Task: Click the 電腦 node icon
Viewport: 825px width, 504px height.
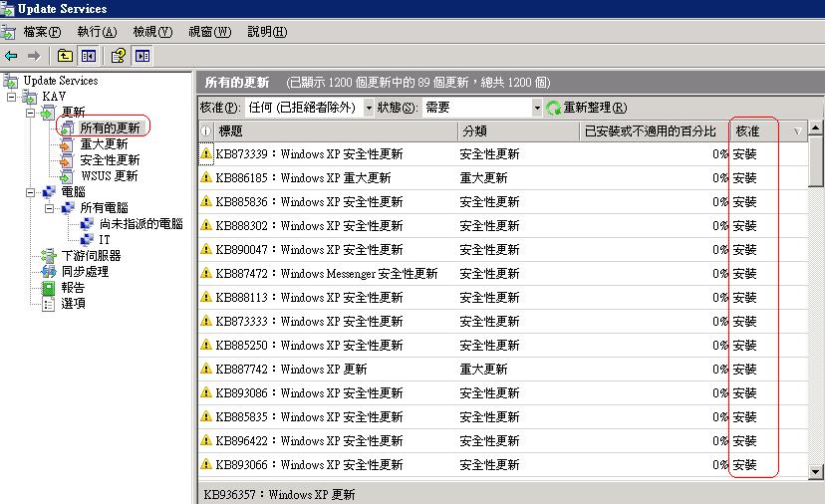Action: 49,192
